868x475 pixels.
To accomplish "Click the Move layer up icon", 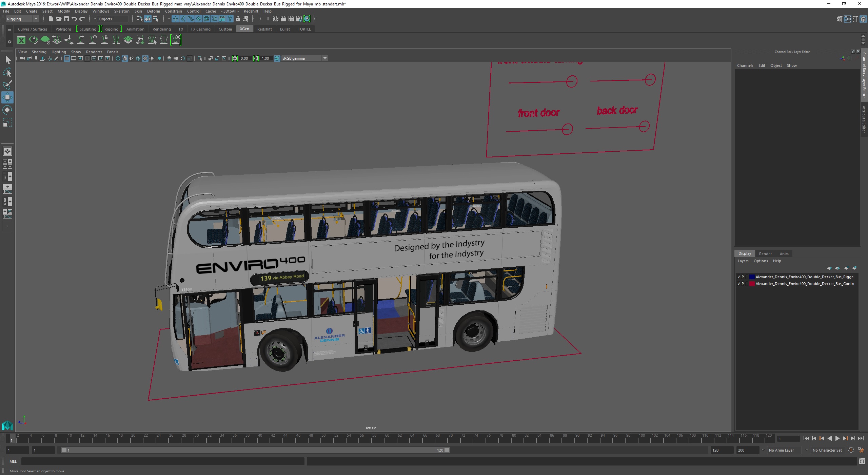I will 829,268.
